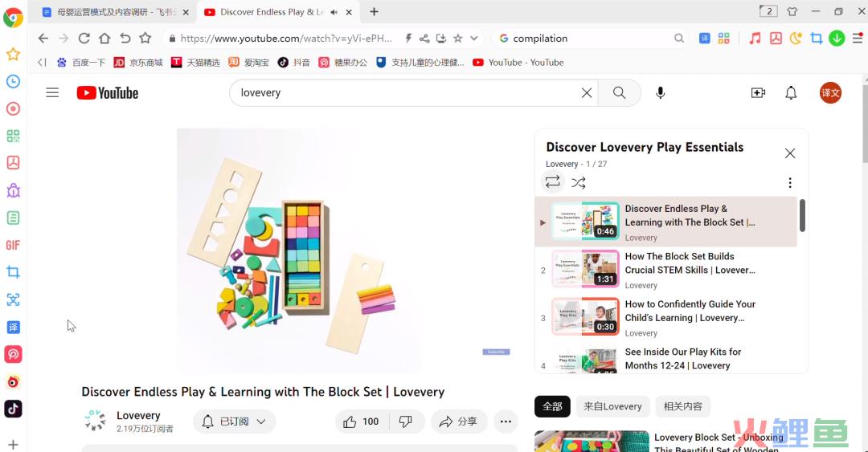Go forward in browser
The image size is (868, 452).
click(x=63, y=39)
